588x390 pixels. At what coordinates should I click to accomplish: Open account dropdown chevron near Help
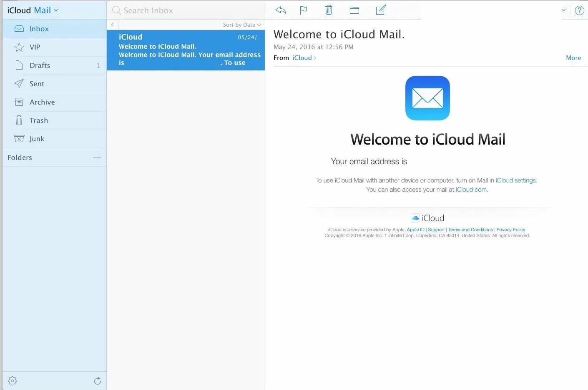[x=564, y=10]
